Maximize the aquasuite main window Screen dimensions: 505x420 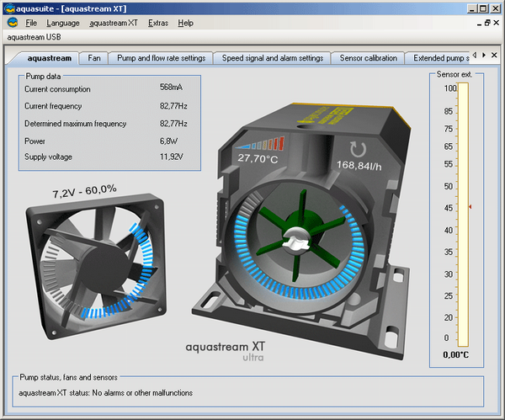pyautogui.click(x=484, y=8)
